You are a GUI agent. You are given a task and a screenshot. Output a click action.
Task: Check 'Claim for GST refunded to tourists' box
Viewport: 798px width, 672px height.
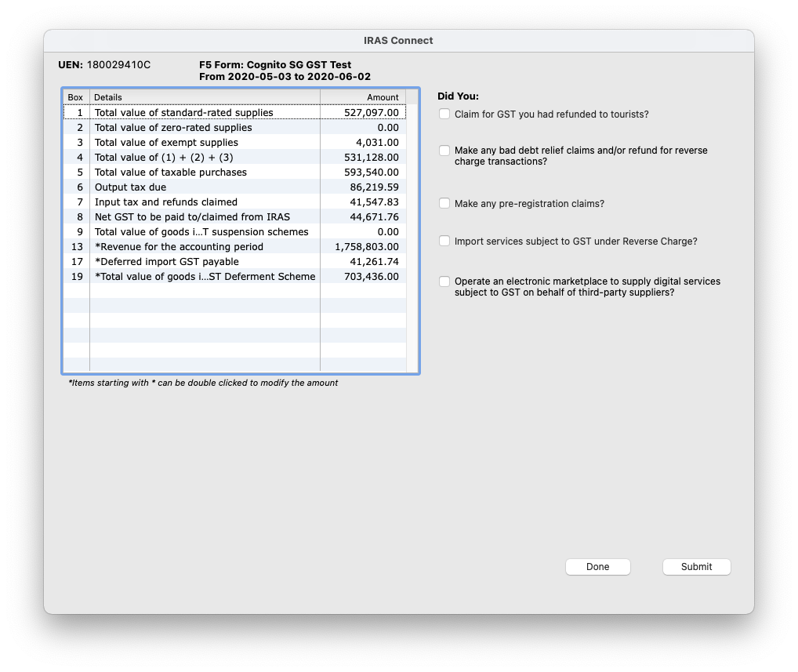[x=444, y=114]
